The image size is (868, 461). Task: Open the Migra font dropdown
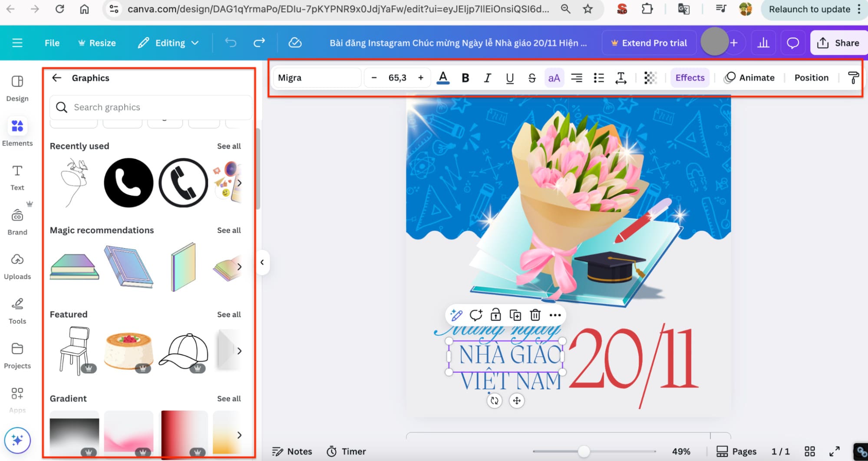pyautogui.click(x=317, y=78)
